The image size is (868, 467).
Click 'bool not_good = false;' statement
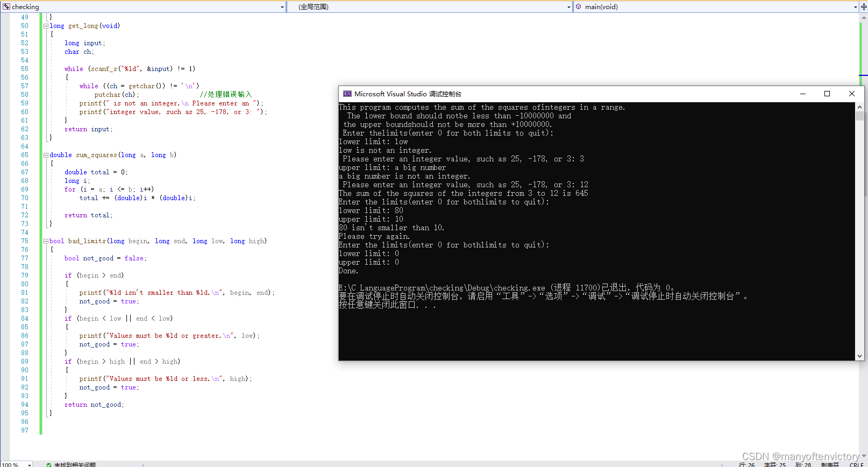105,258
